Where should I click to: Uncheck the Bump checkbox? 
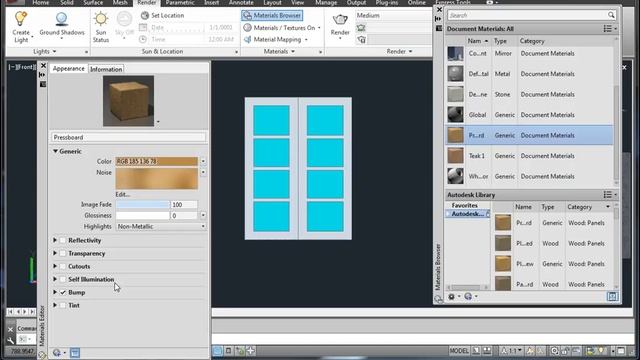click(63, 293)
